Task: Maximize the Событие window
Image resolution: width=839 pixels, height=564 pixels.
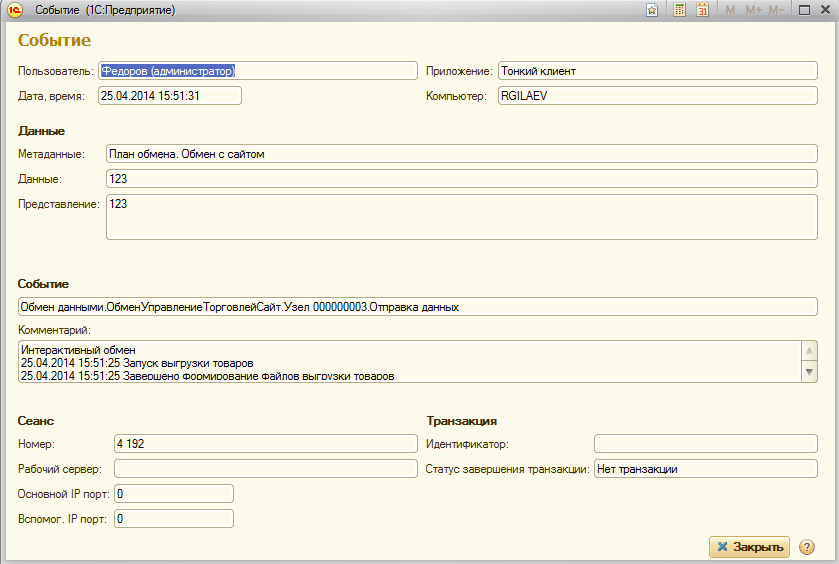Action: [x=803, y=10]
